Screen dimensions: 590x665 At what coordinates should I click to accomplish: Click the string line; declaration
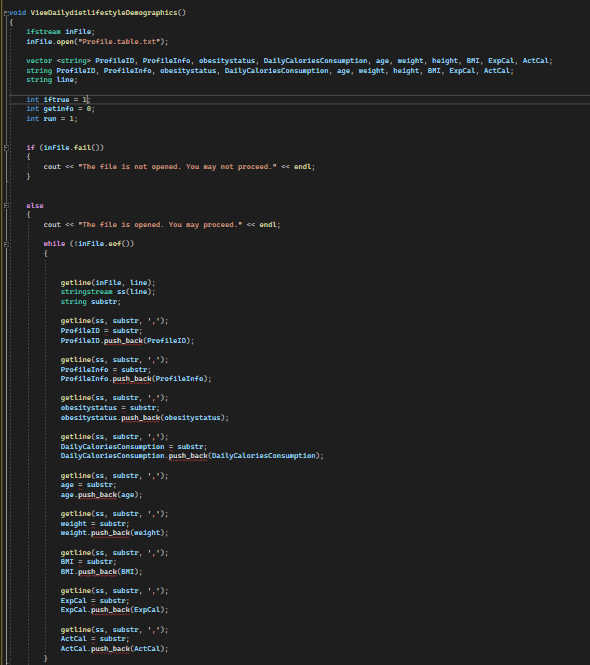coord(52,80)
